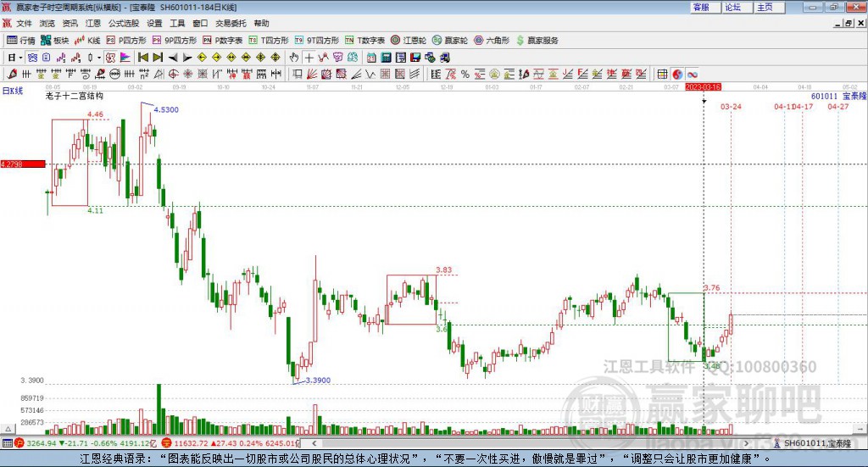Click the red 4.2798 price marker

pos(23,164)
